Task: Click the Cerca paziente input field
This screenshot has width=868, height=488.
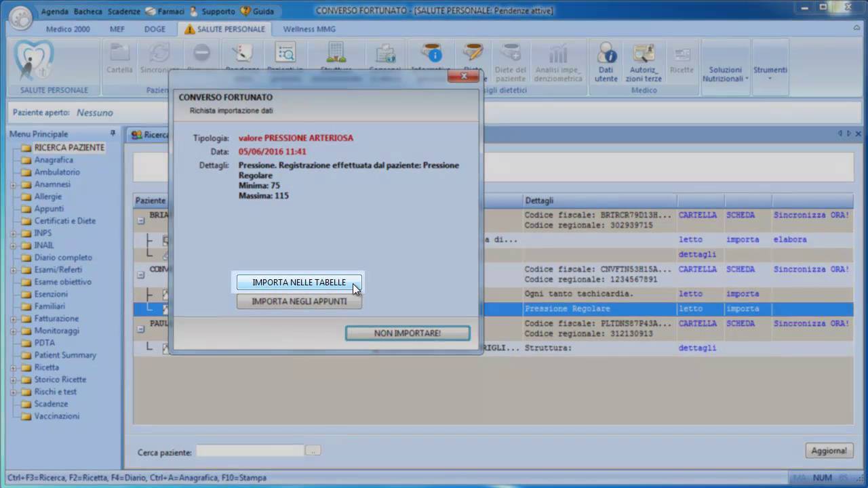Action: coord(250,451)
